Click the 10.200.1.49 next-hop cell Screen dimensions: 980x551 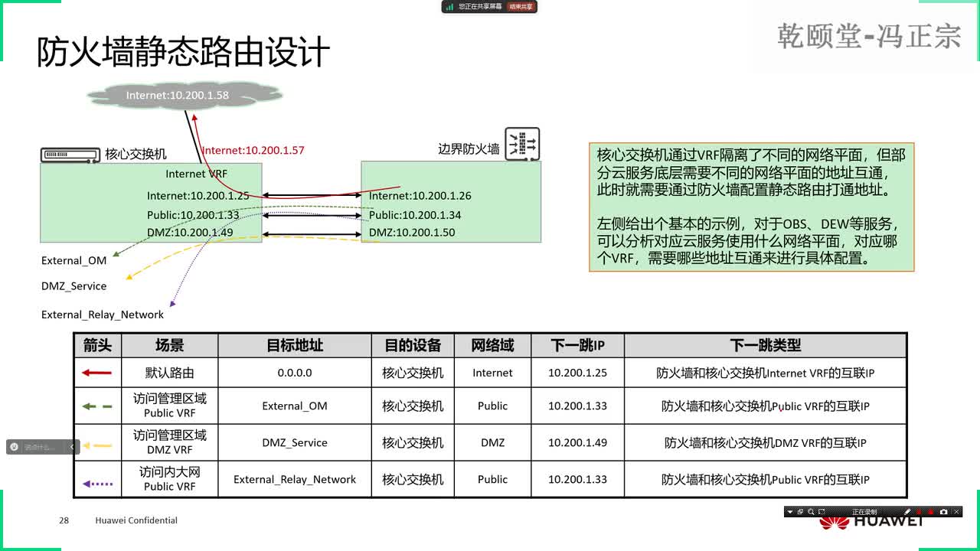tap(577, 442)
